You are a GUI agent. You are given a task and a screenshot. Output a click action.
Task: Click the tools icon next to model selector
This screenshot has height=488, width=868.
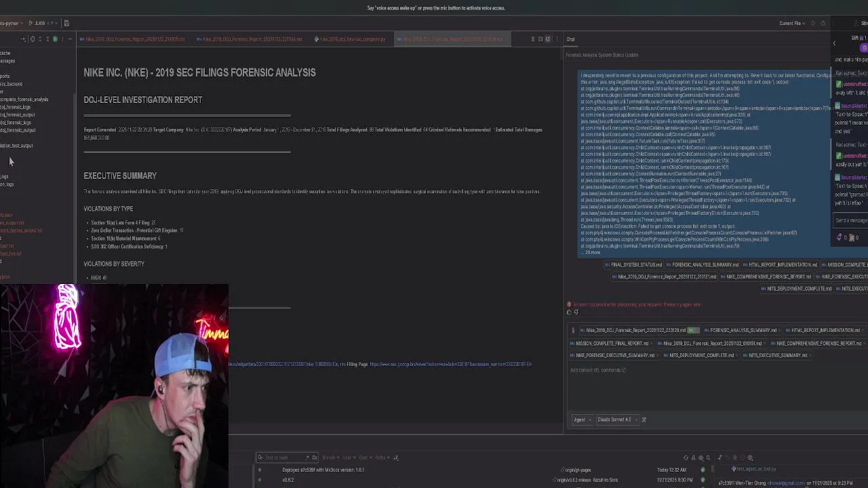point(644,420)
